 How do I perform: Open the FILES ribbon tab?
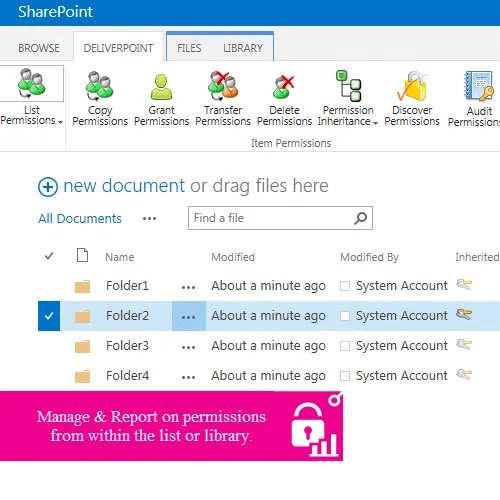pos(189,48)
